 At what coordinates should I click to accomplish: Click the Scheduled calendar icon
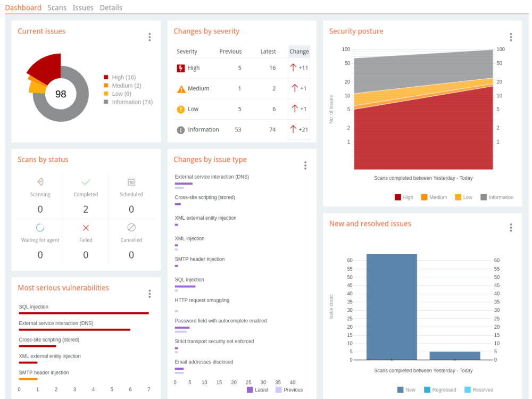tap(131, 182)
